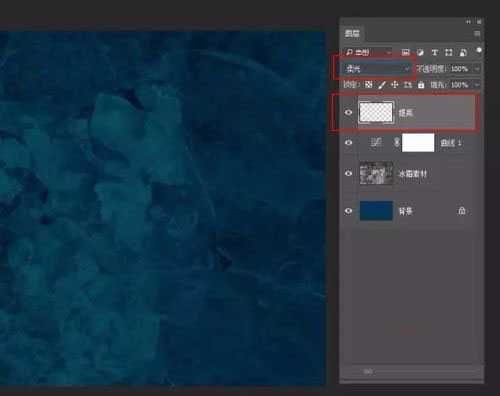The width and height of the screenshot is (500, 396).
Task: Filter layers by pixel layers icon
Action: click(406, 52)
